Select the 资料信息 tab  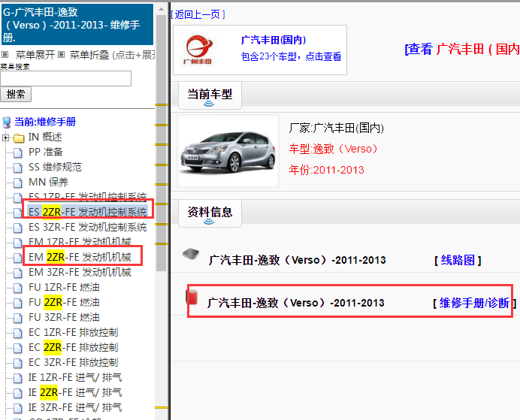click(x=210, y=213)
